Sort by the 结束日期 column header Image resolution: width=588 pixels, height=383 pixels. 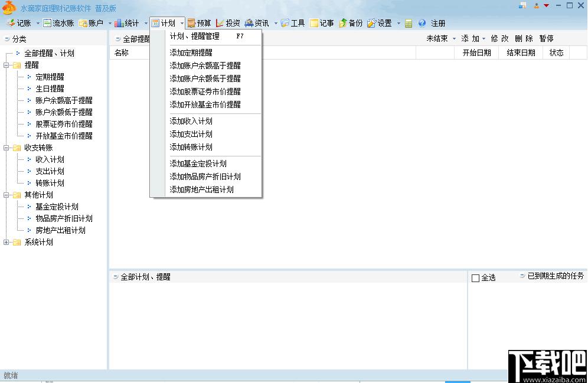[521, 53]
